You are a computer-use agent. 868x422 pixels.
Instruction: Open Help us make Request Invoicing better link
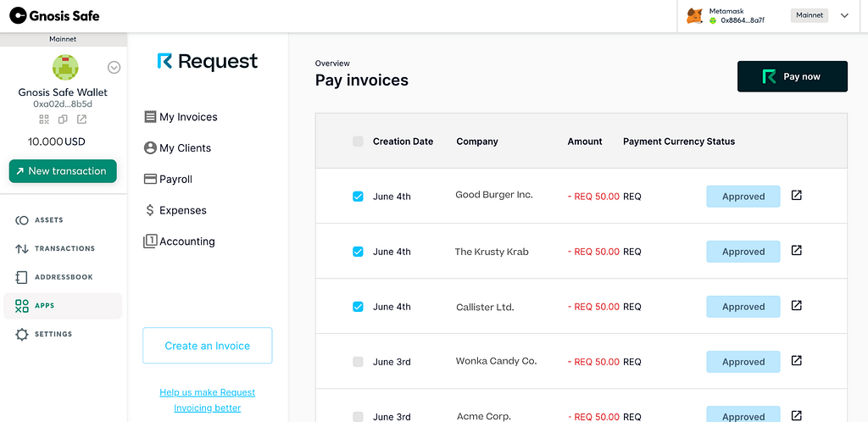tap(208, 400)
